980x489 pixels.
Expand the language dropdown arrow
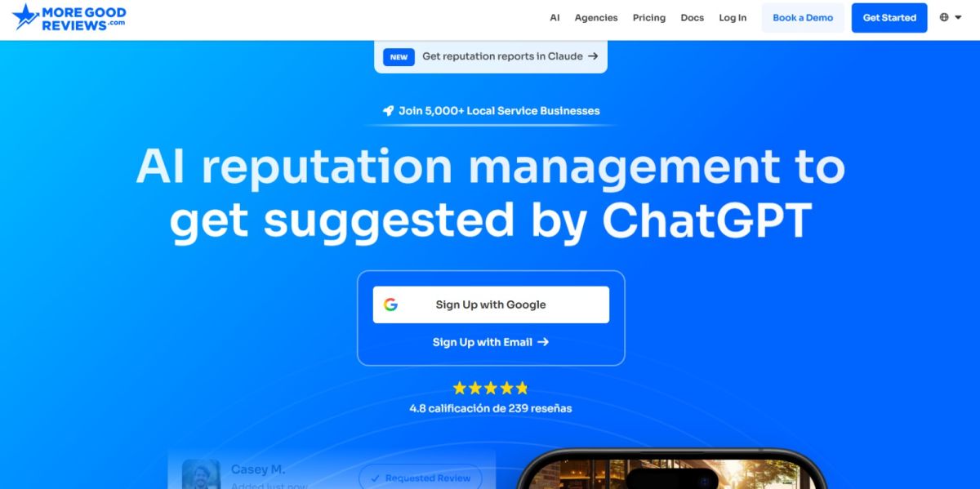tap(958, 17)
